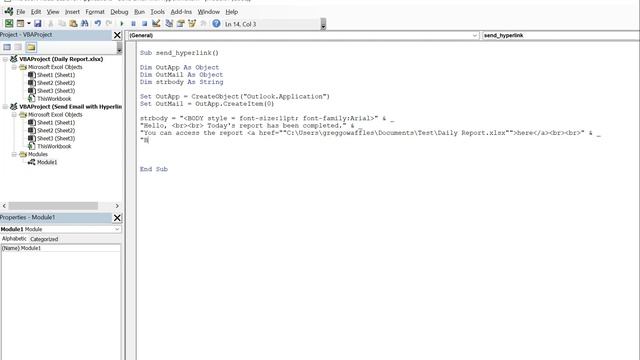The height and width of the screenshot is (360, 640).
Task: Collapse Microsoft Excel Objects under Send Email project
Action: point(14,115)
